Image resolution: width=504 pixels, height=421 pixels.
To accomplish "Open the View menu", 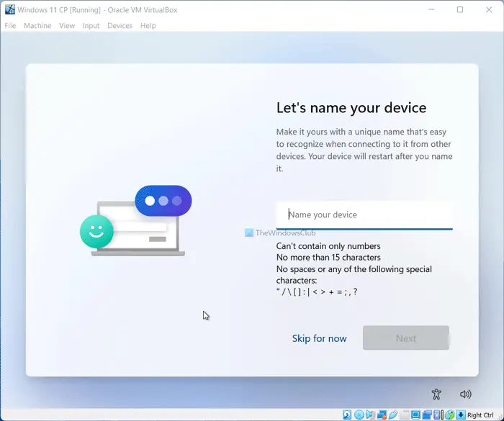I will (67, 26).
